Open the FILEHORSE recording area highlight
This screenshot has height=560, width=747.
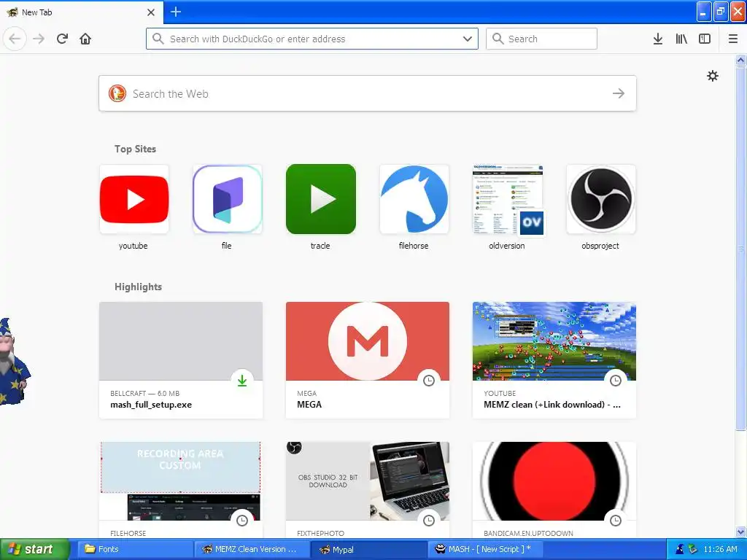tap(181, 491)
